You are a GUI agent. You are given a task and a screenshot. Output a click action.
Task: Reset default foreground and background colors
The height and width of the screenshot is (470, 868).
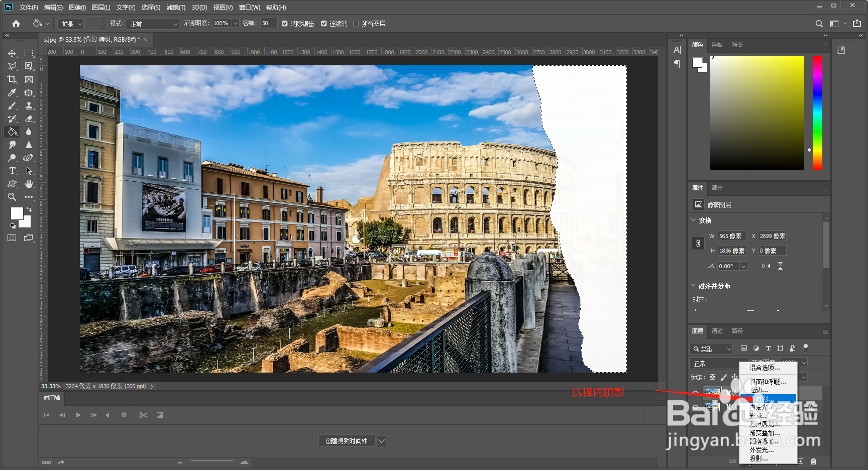[x=13, y=225]
